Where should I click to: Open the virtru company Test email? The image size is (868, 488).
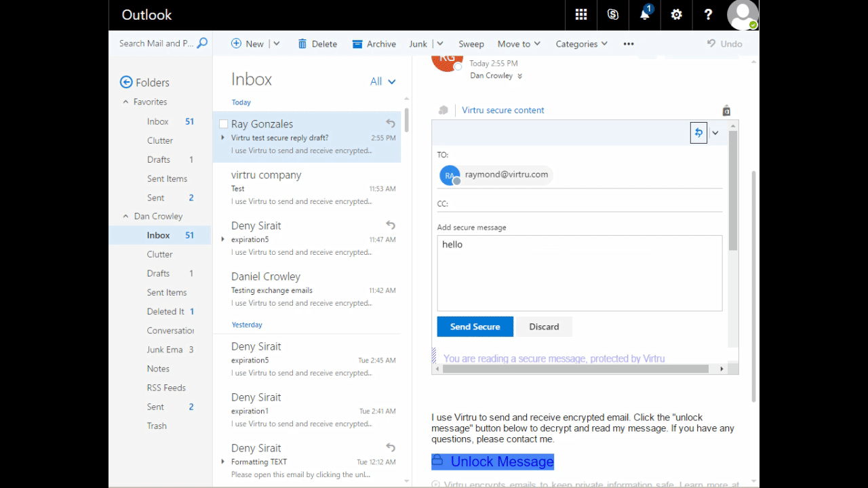307,188
